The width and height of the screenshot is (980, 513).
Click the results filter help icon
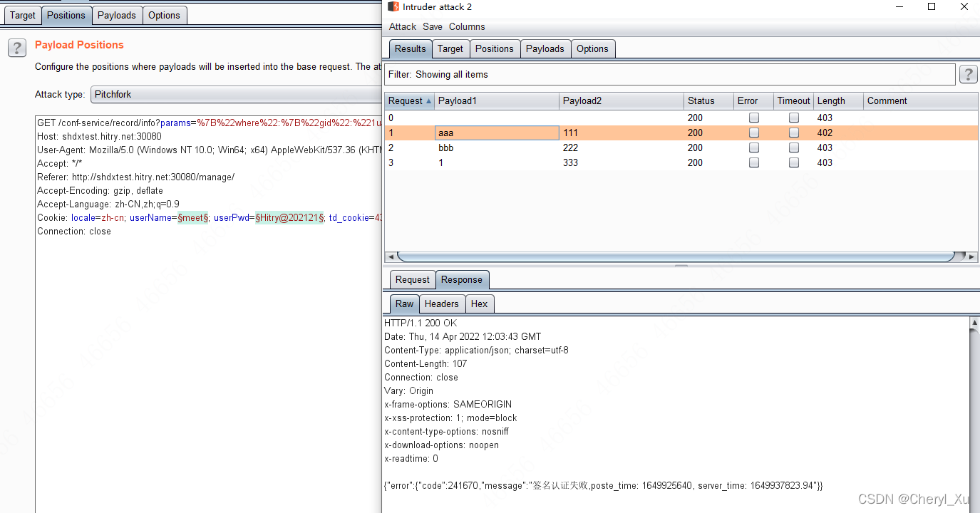click(968, 75)
